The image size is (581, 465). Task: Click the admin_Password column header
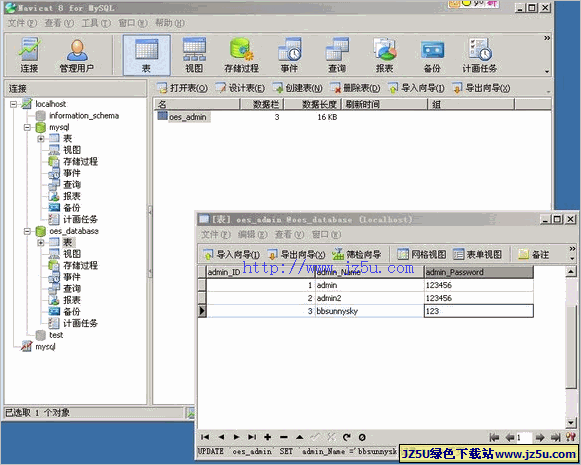[x=478, y=272]
